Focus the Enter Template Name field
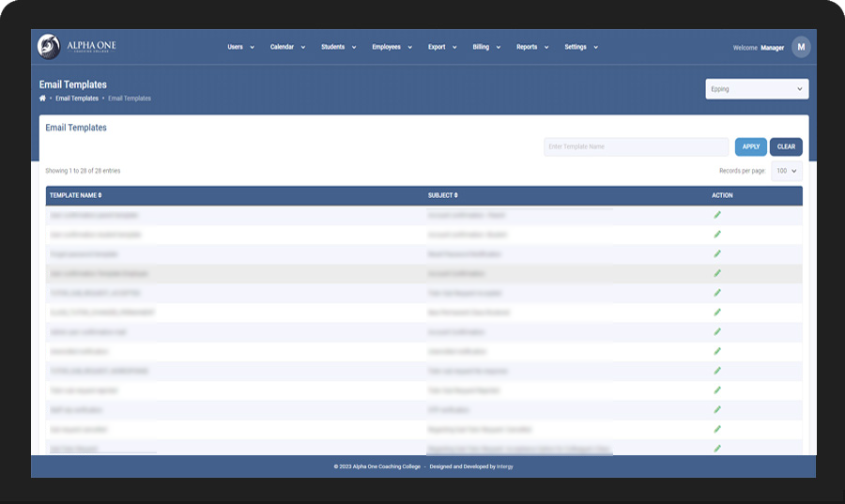This screenshot has height=504, width=845. click(636, 146)
